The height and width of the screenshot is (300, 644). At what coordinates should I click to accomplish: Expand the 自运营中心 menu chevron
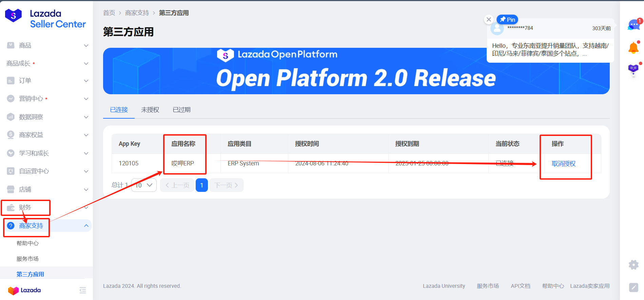point(86,171)
